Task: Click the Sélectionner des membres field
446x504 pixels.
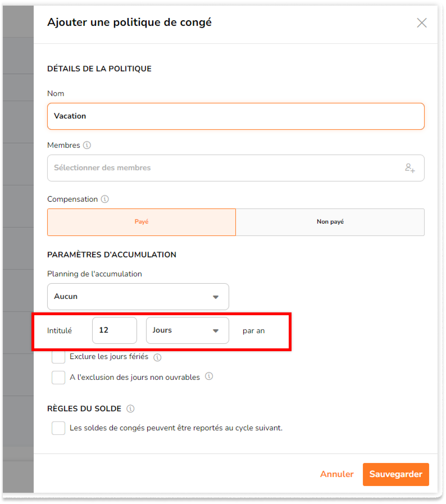Action: coord(236,168)
